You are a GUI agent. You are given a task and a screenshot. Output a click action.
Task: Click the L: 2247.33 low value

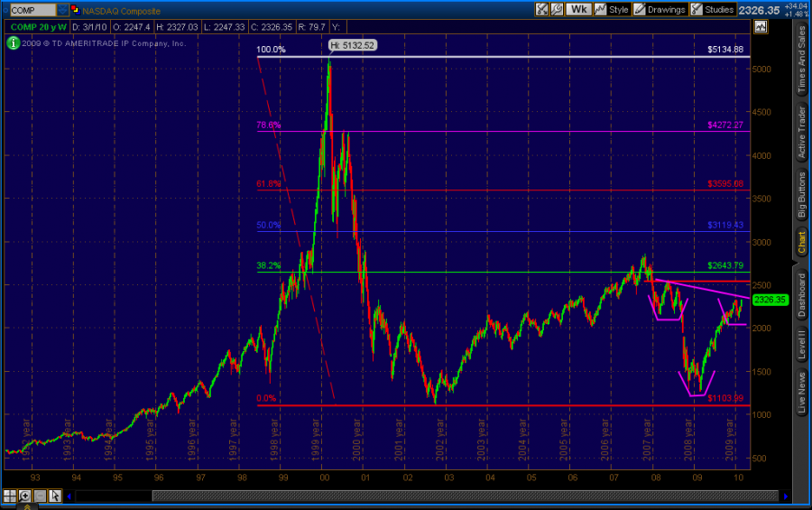pyautogui.click(x=225, y=27)
